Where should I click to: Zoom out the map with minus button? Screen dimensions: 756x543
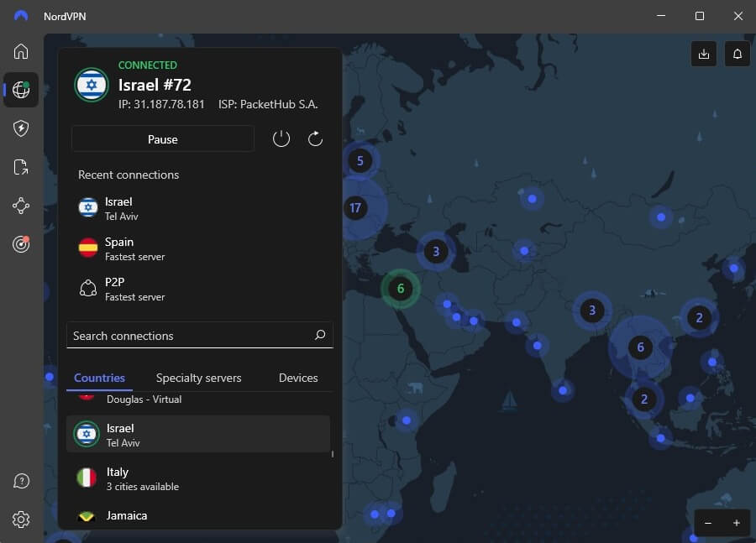click(x=708, y=523)
